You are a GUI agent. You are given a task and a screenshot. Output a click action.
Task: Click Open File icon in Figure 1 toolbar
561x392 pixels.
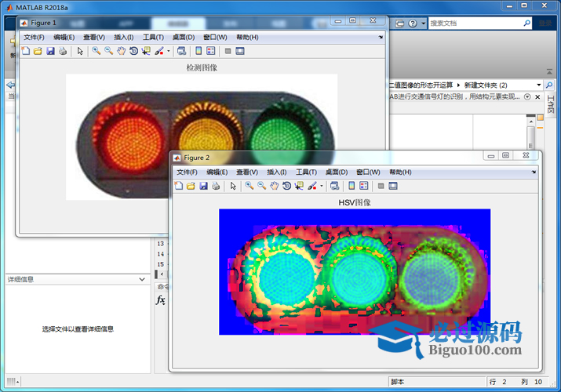pos(38,51)
